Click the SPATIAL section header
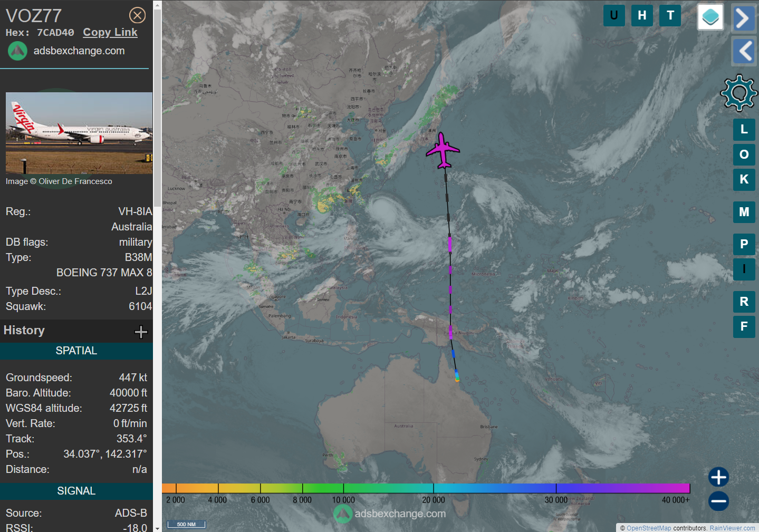 coord(76,351)
